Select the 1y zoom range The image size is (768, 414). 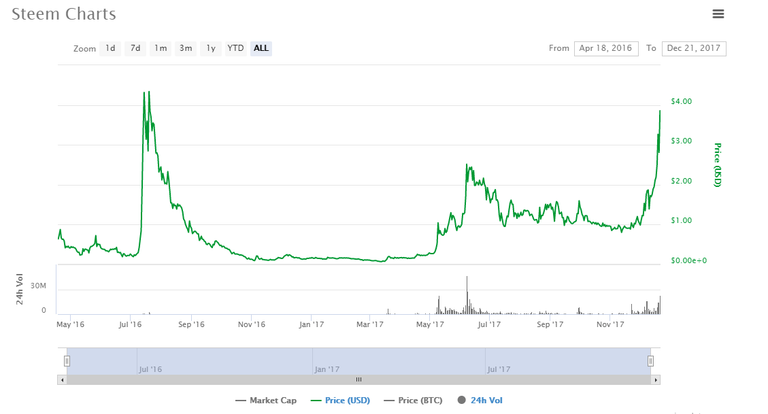pyautogui.click(x=211, y=48)
